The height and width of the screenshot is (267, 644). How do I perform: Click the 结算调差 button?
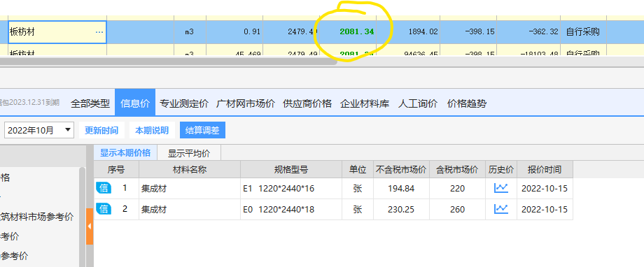click(202, 131)
